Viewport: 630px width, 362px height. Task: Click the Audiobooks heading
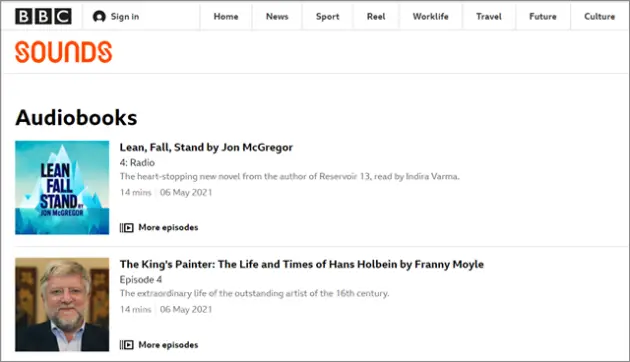click(x=76, y=118)
